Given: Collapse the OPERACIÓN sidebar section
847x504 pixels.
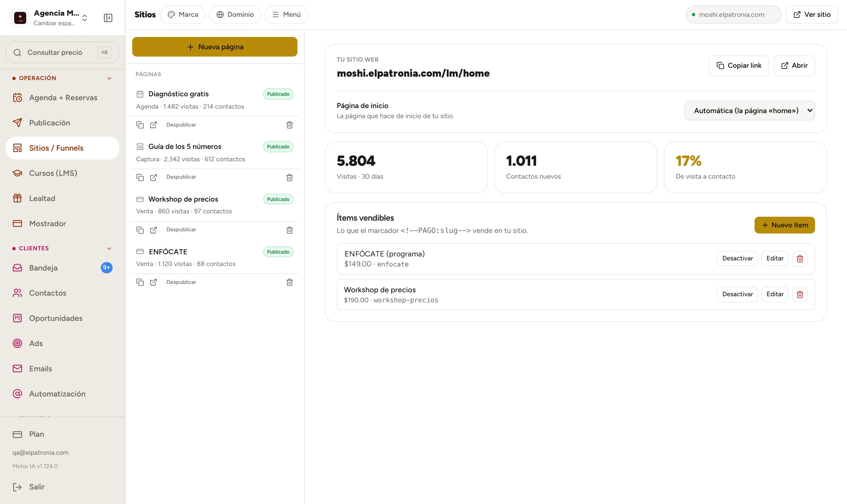Looking at the screenshot, I should tap(110, 78).
